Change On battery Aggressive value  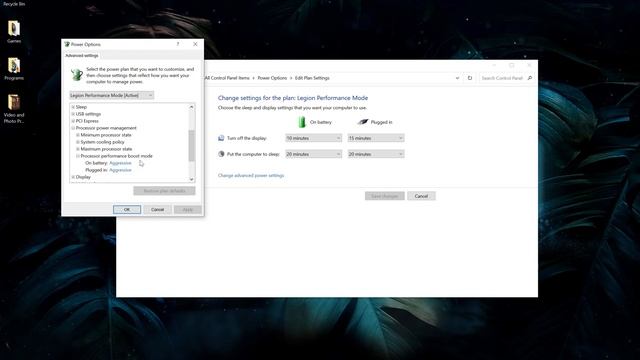tap(120, 163)
